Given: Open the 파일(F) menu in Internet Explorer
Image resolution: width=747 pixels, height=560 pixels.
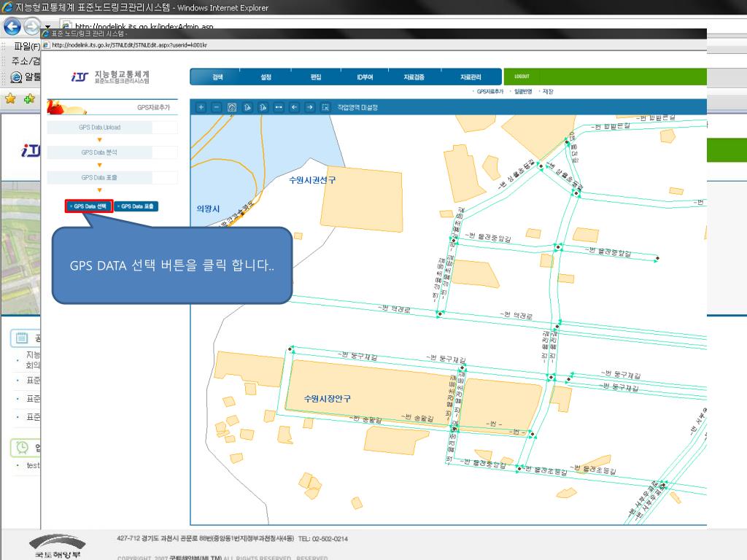Looking at the screenshot, I should point(27,46).
